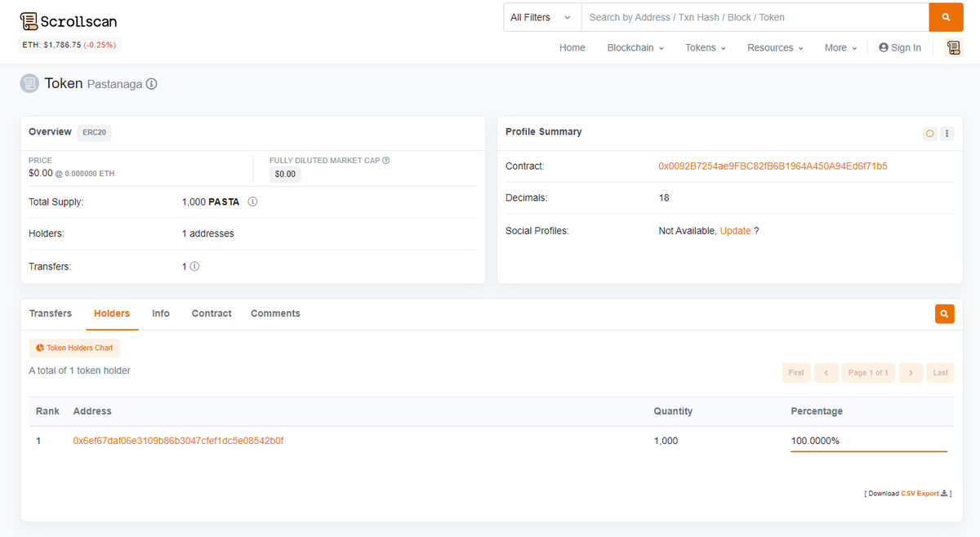Click the previous page arrow button

[826, 372]
